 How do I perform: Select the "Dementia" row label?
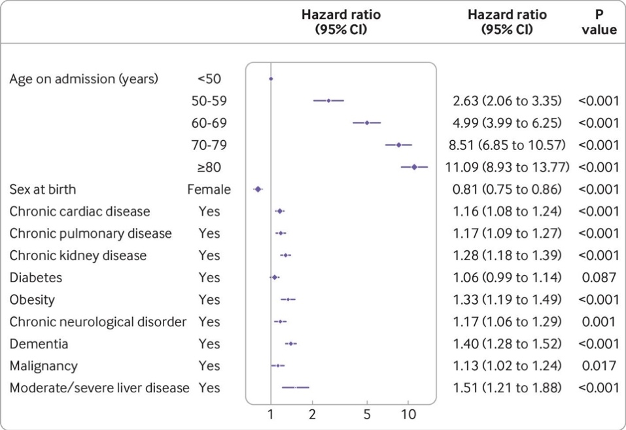(x=39, y=343)
